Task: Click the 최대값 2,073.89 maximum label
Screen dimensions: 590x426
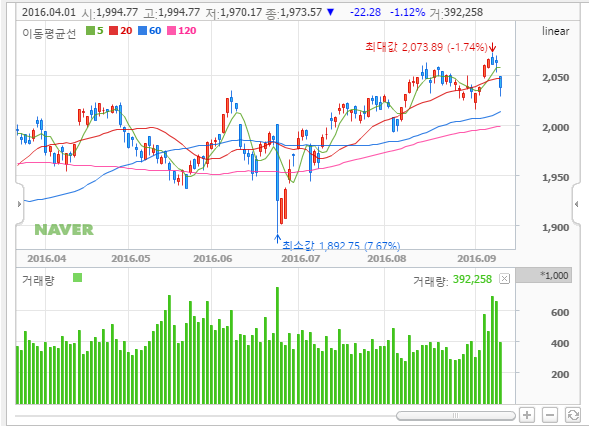Action: [426, 47]
